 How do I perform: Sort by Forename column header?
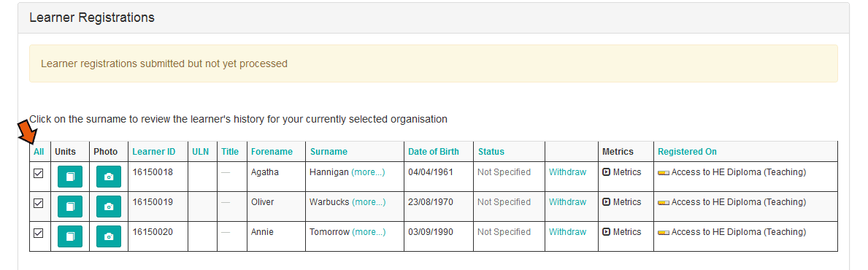[272, 152]
